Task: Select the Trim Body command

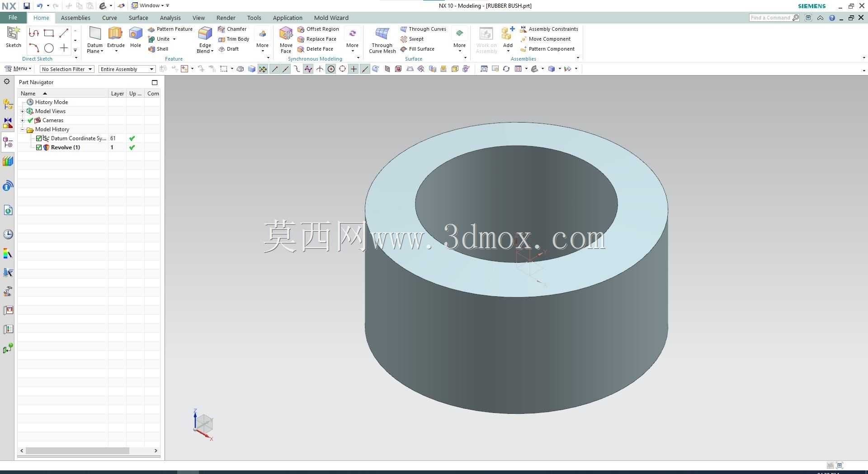Action: pos(234,39)
